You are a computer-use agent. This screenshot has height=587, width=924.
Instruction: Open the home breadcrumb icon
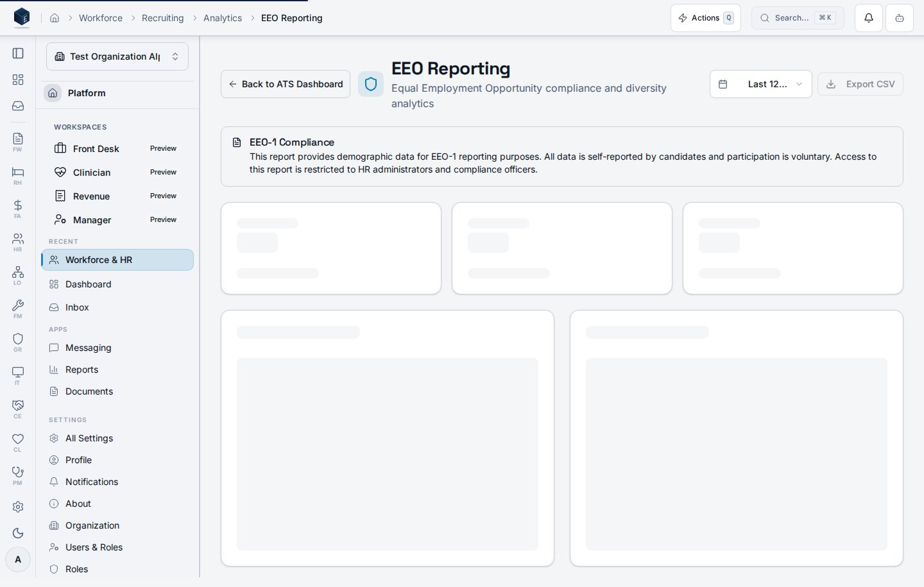click(x=55, y=18)
